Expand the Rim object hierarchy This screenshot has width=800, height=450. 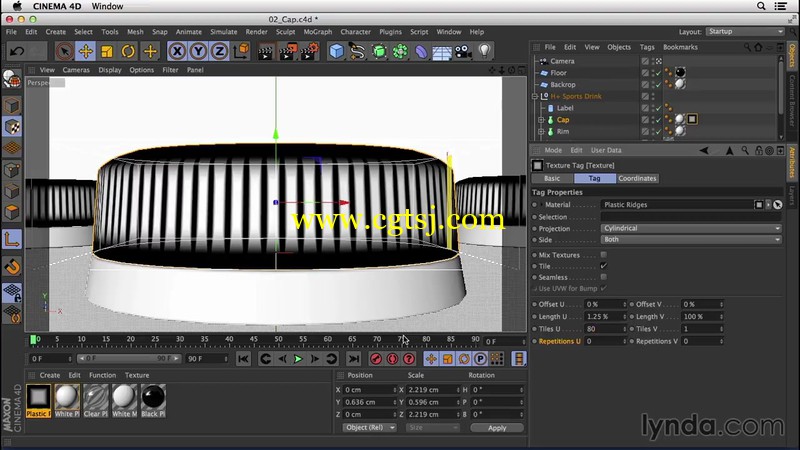(x=541, y=132)
